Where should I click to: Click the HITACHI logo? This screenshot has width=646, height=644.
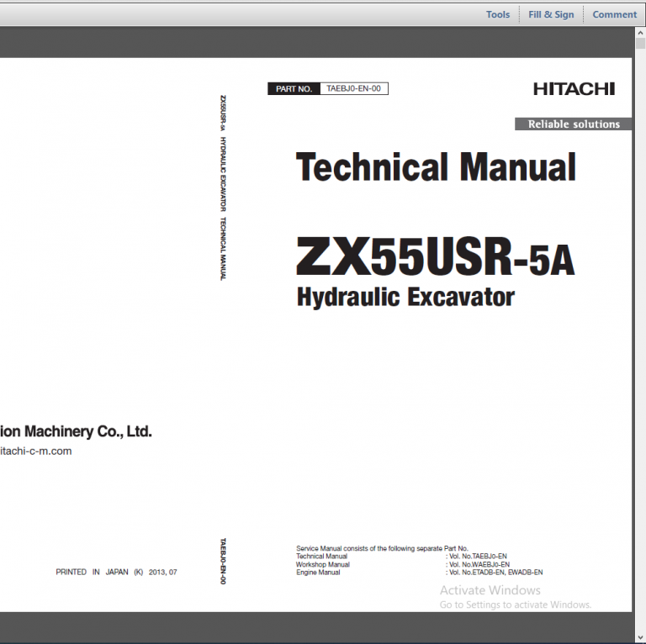tap(574, 89)
